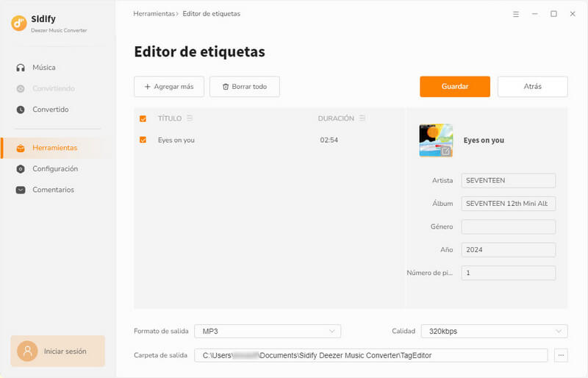The height and width of the screenshot is (378, 588).
Task: Uncheck the Eyes on you track checkbox
Action: 143,140
